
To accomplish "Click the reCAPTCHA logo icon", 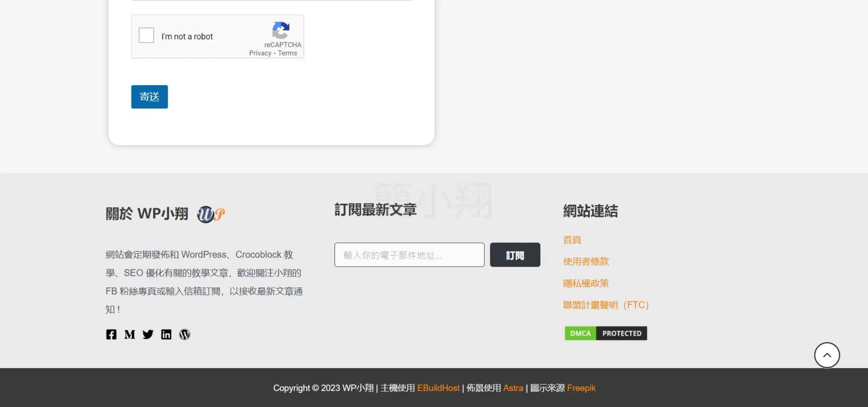I will [281, 30].
